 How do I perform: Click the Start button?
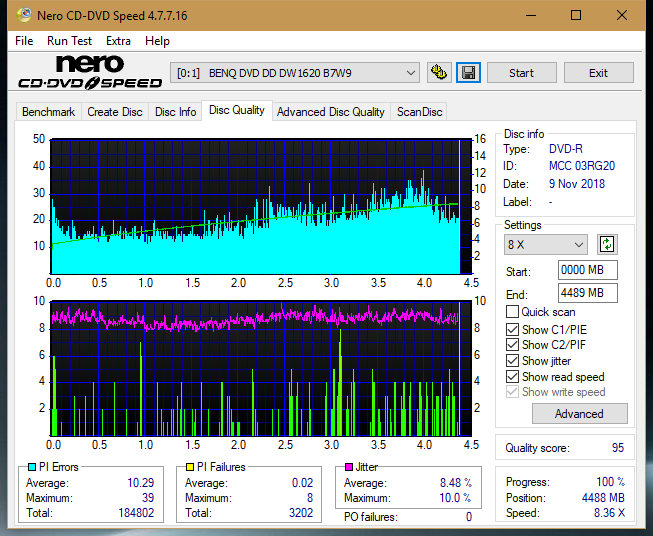[521, 73]
